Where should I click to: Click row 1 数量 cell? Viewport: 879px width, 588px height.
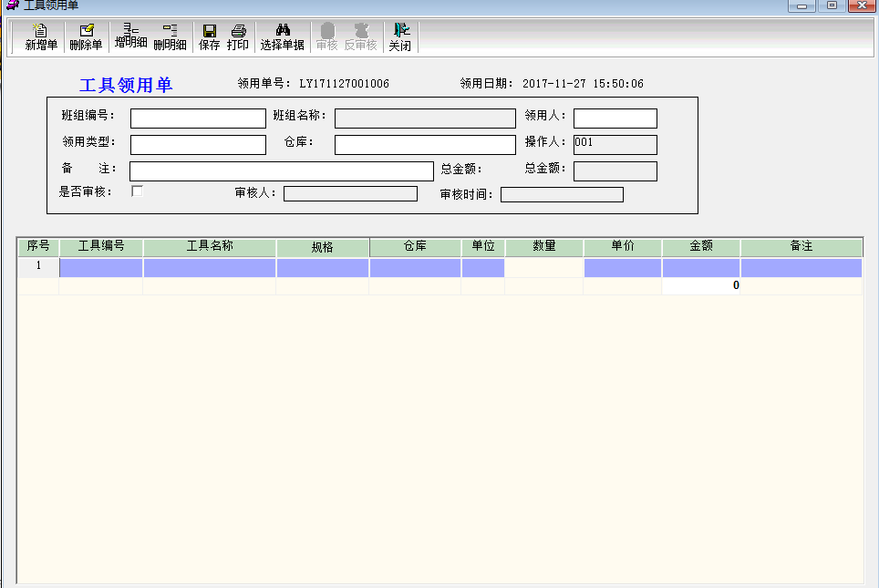pos(543,267)
